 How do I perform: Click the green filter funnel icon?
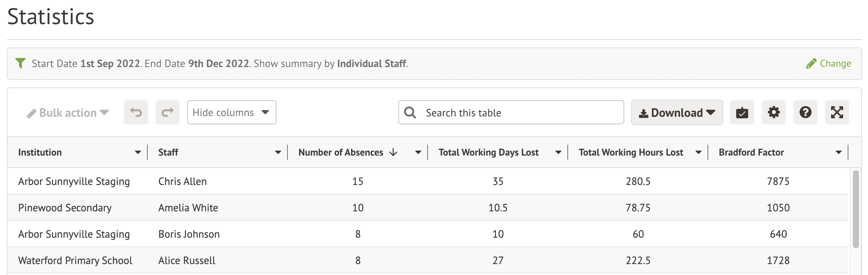point(20,63)
